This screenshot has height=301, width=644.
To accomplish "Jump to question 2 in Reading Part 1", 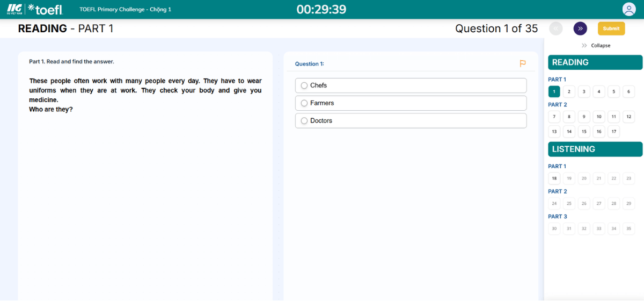I will coord(569,91).
